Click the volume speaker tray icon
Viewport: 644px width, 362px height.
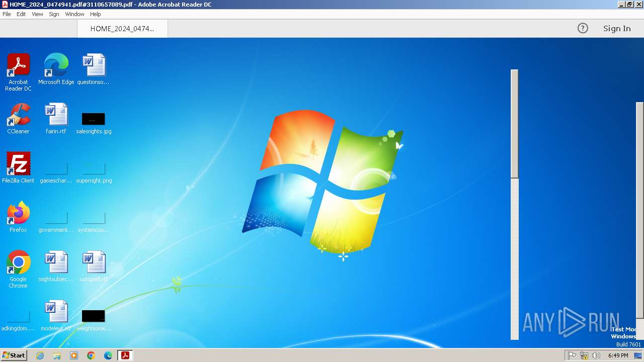click(x=596, y=355)
